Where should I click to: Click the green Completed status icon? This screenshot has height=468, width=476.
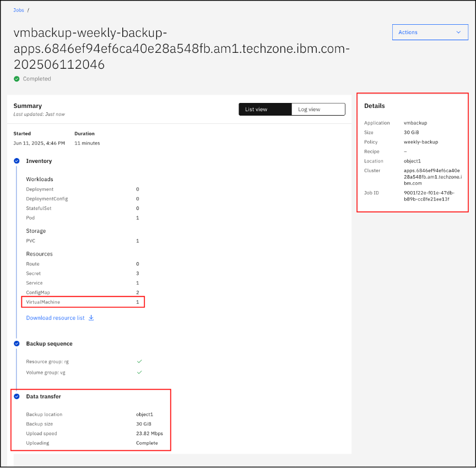point(17,79)
